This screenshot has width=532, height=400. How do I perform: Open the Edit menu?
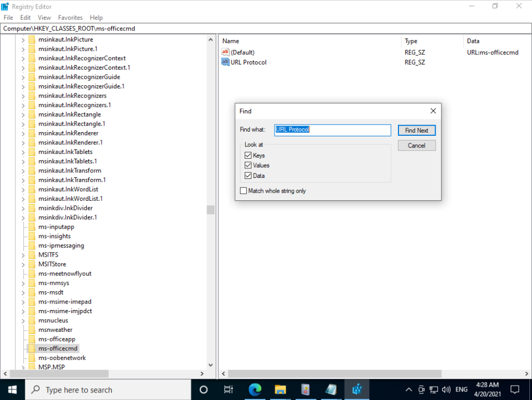pos(26,18)
